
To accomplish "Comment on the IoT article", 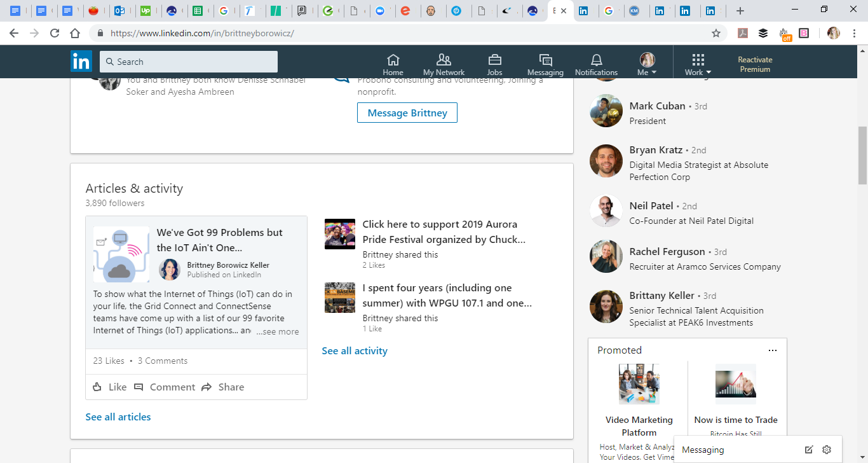I will 164,387.
